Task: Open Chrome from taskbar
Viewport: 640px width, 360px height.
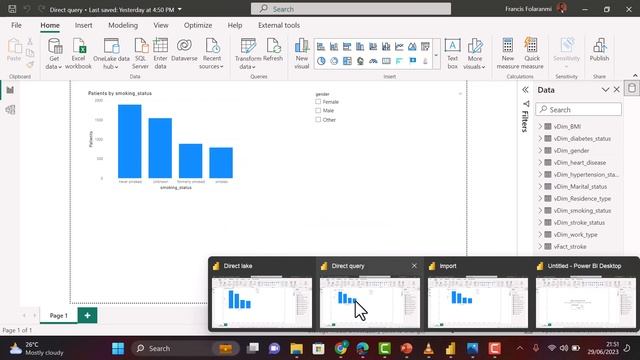Action: point(340,348)
